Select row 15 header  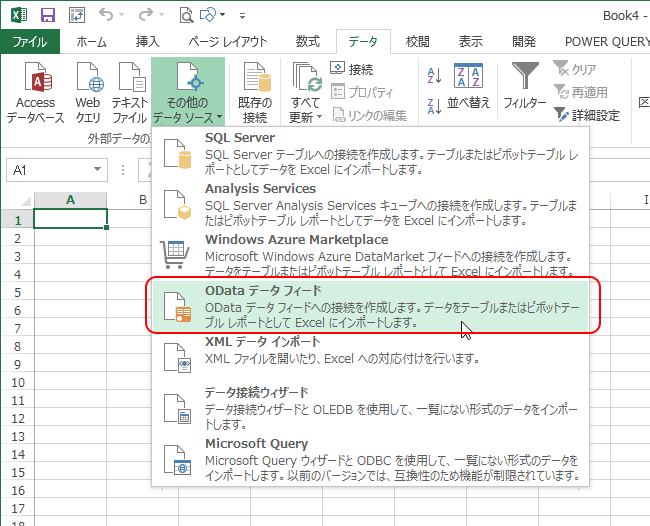pos(17,472)
